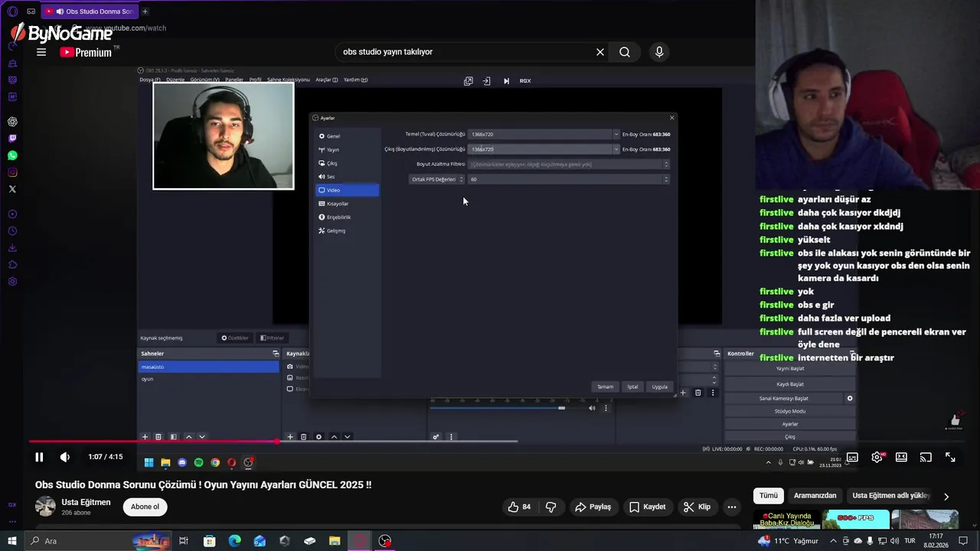Select the Usta Eğitmen adlı yükleyen chip
The height and width of the screenshot is (551, 980).
pos(890,495)
